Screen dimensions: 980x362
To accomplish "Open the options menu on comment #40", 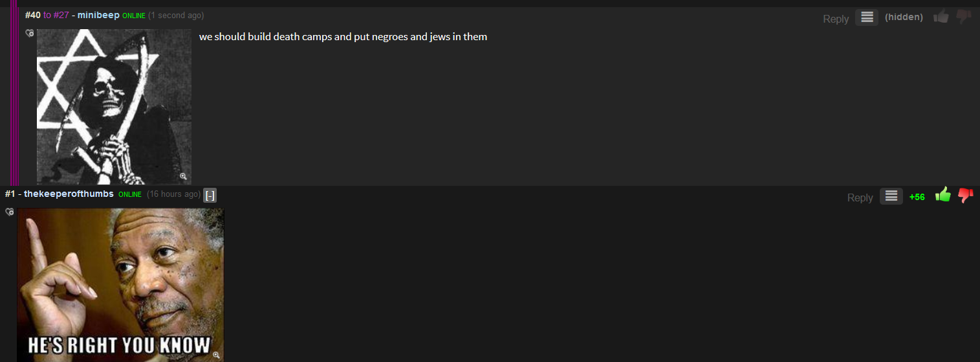I will click(x=867, y=17).
